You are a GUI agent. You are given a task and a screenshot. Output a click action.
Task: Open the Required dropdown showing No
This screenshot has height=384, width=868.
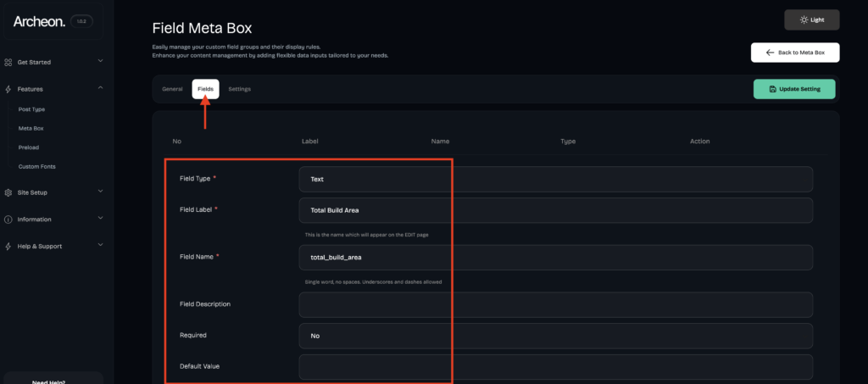(556, 336)
